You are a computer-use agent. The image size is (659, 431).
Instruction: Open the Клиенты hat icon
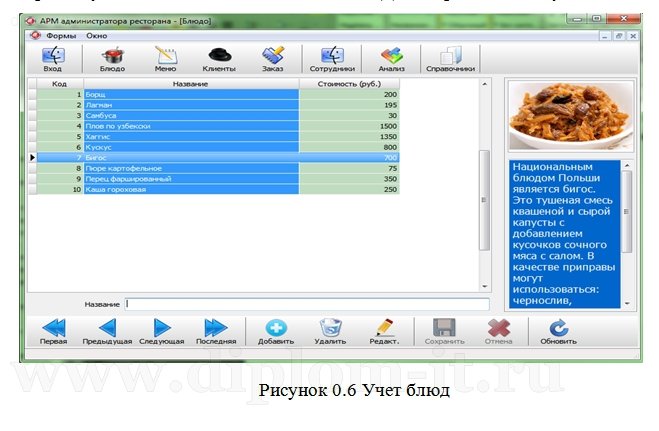[x=219, y=59]
